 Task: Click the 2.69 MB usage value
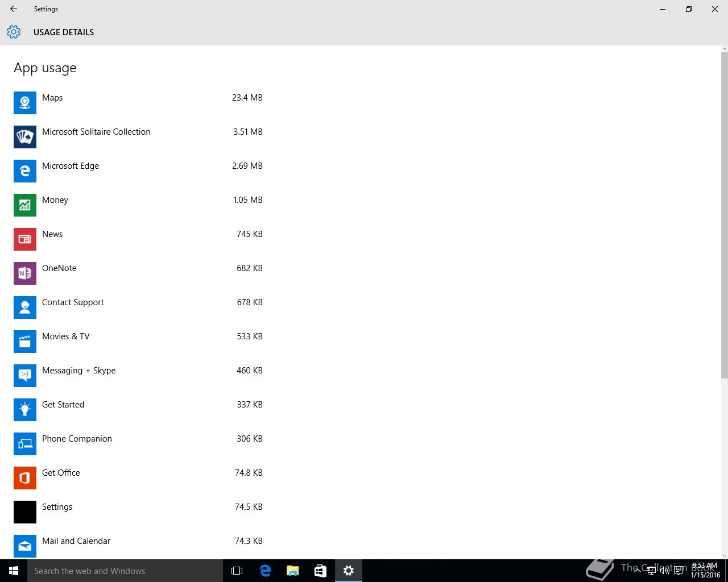[x=247, y=166]
